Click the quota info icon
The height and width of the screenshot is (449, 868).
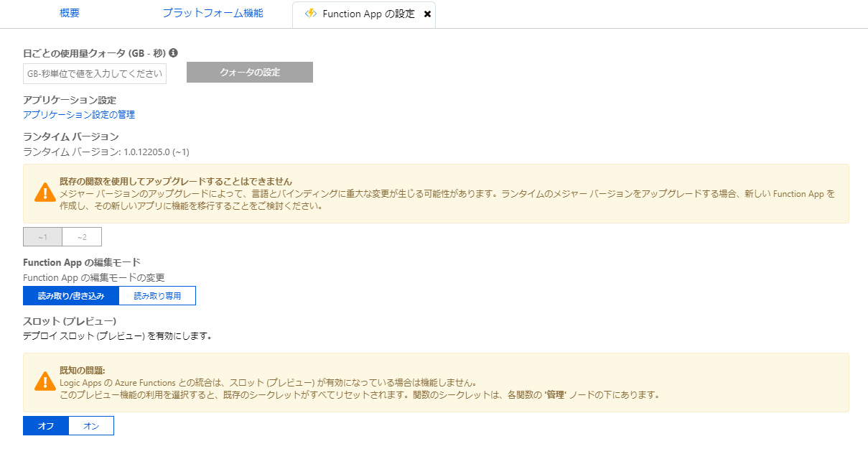[x=174, y=52]
